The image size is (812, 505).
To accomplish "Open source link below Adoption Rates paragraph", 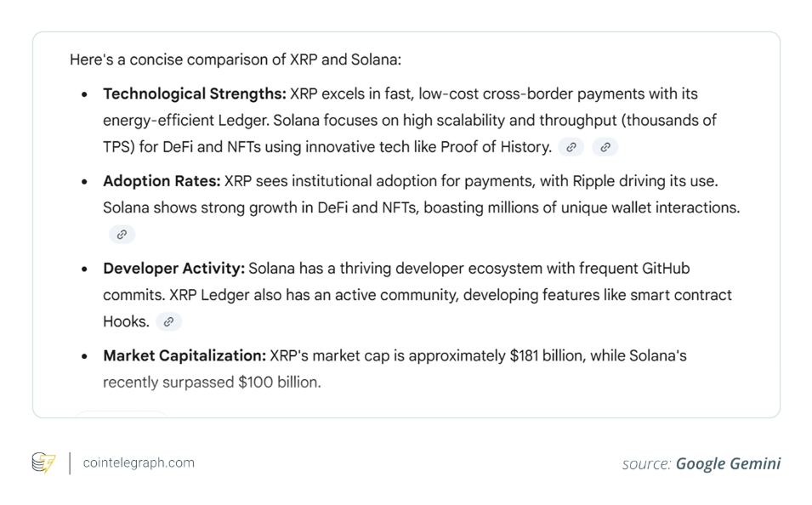I will [122, 235].
